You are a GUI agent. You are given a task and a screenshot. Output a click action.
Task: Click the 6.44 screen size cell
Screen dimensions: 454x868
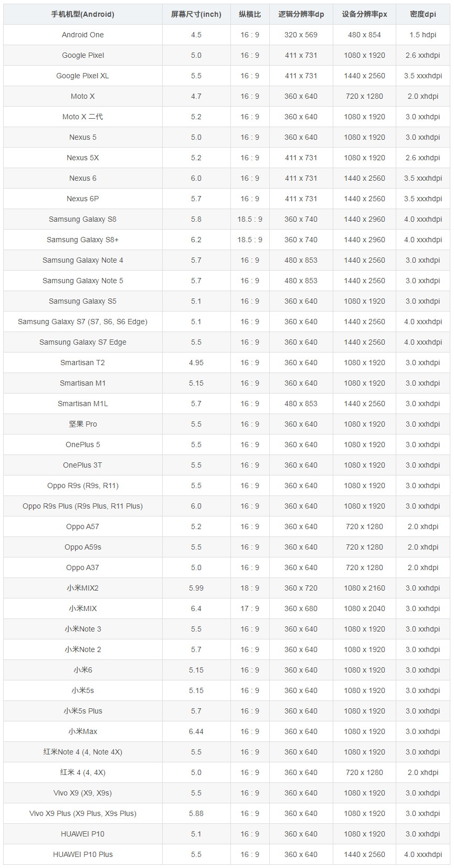coord(196,731)
